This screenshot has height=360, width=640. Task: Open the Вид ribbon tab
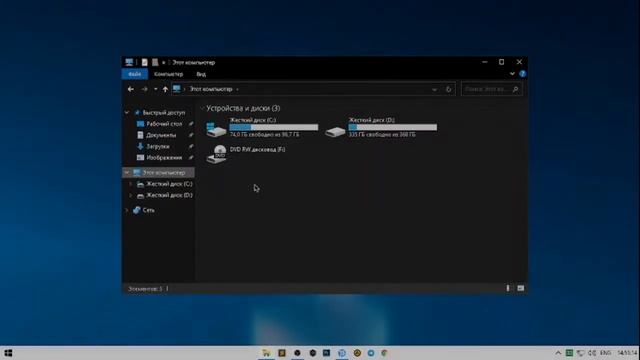click(x=201, y=74)
